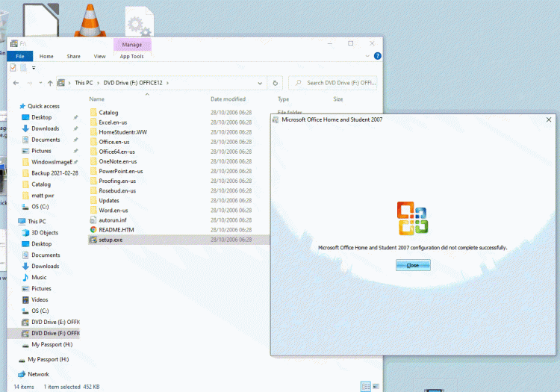The width and height of the screenshot is (560, 392).
Task: Expand the ribbon with the chevron
Action: [x=367, y=56]
